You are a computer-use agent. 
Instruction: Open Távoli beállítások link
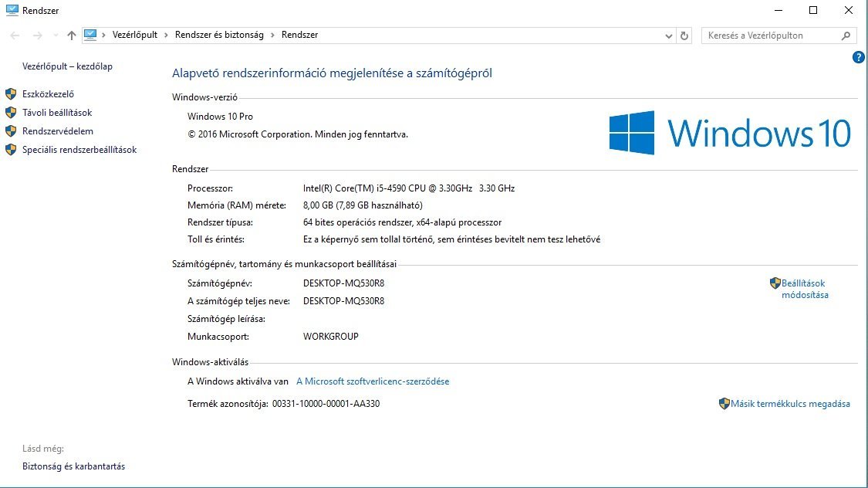point(57,113)
